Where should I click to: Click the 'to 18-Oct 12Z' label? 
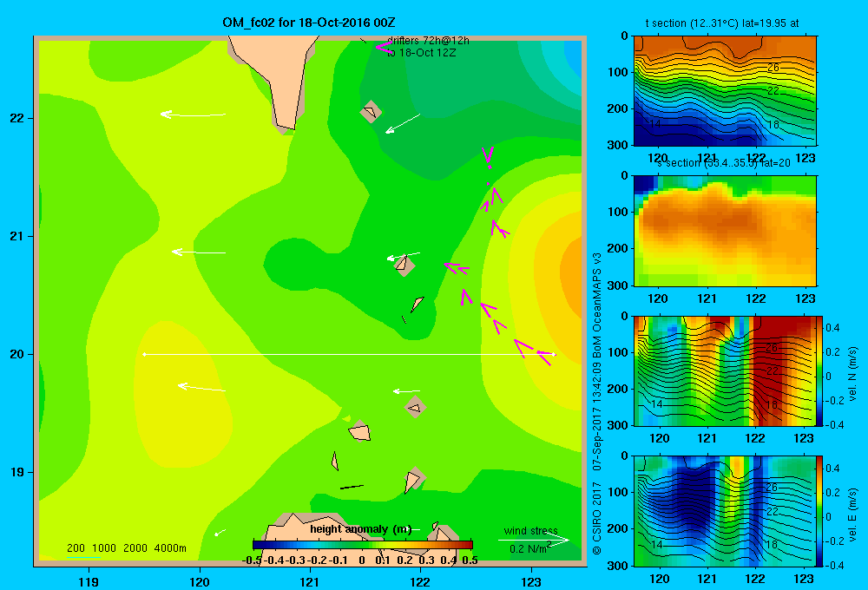pos(421,53)
